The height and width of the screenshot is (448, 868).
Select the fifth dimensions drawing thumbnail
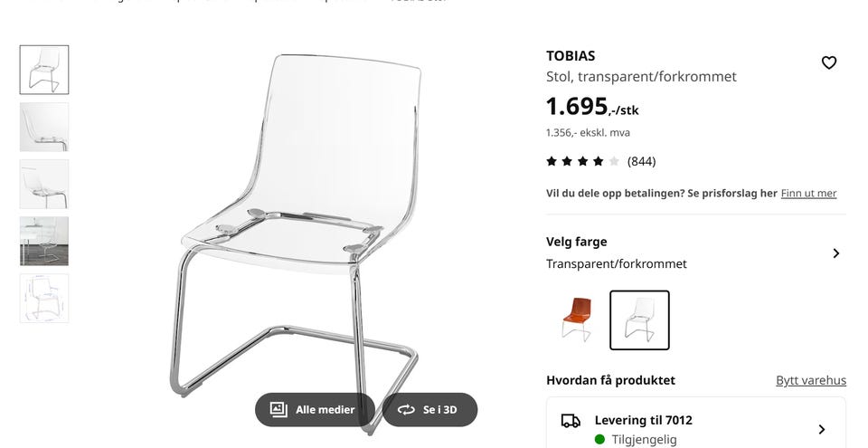coord(44,299)
